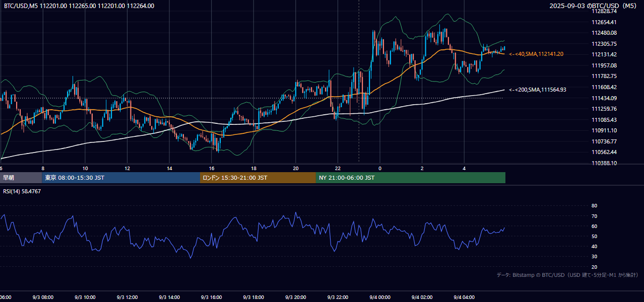
Task: Click price axis label 112828.74
Action: tap(604, 11)
